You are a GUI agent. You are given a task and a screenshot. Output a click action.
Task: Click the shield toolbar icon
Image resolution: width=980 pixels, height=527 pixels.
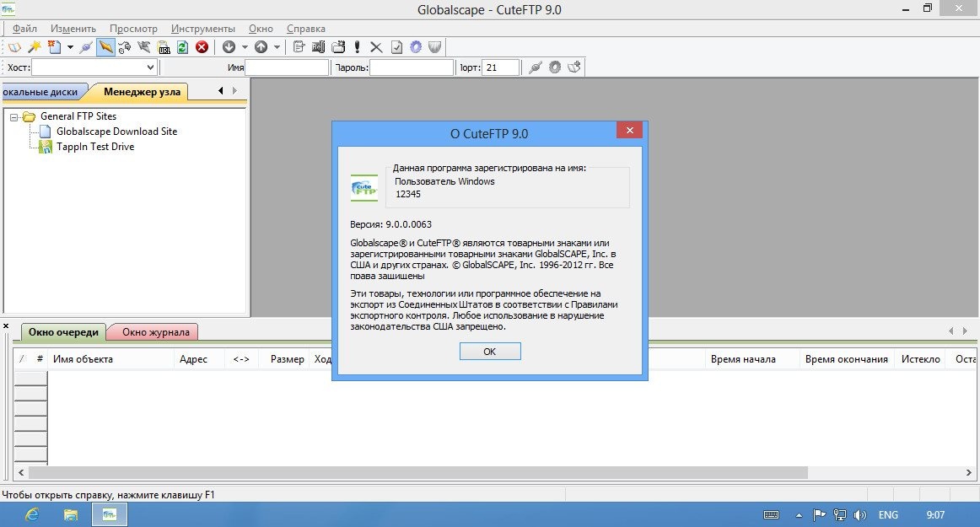(435, 47)
